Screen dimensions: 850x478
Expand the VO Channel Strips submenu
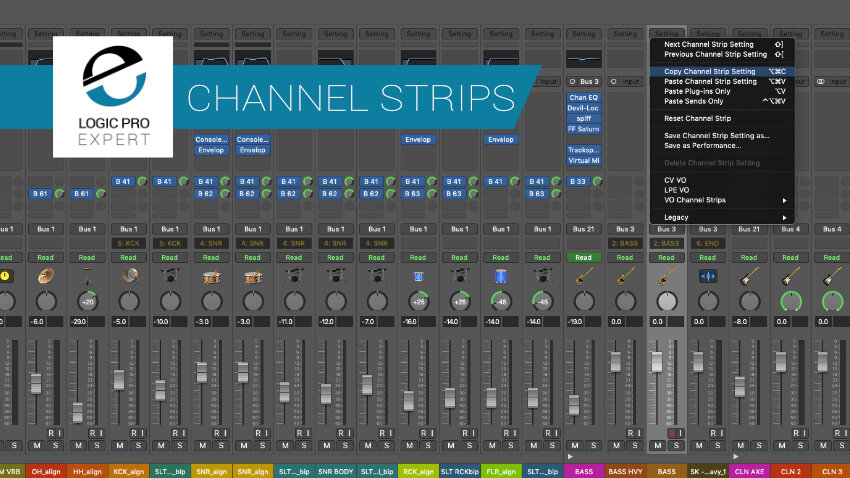click(x=722, y=200)
